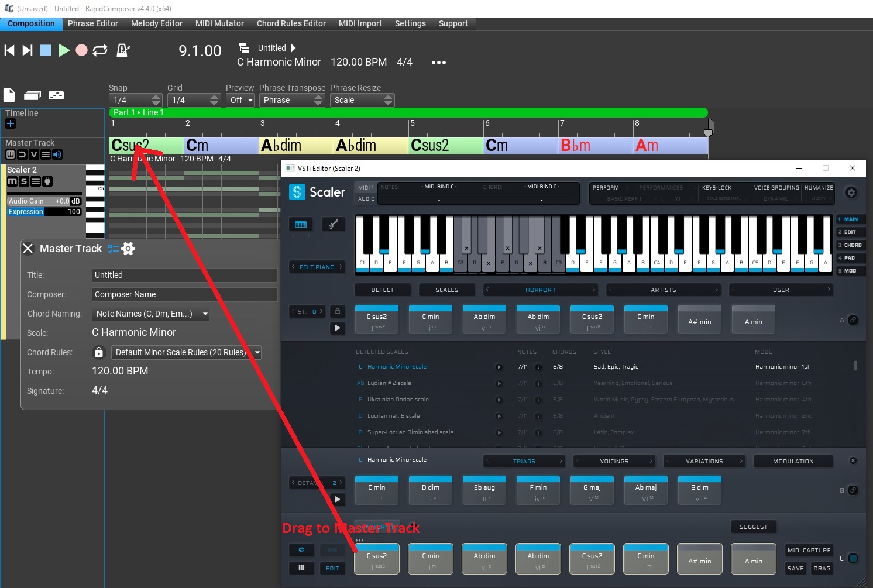
Task: Open the Chord Naming dropdown
Action: coord(150,314)
